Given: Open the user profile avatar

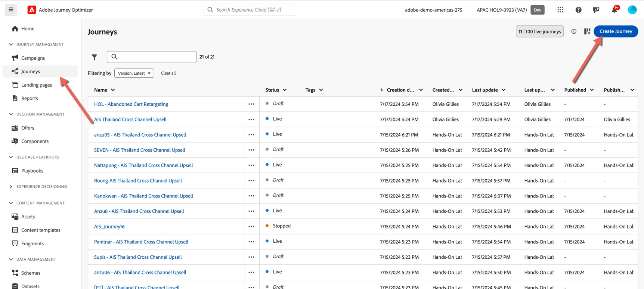Looking at the screenshot, I should click(632, 10).
